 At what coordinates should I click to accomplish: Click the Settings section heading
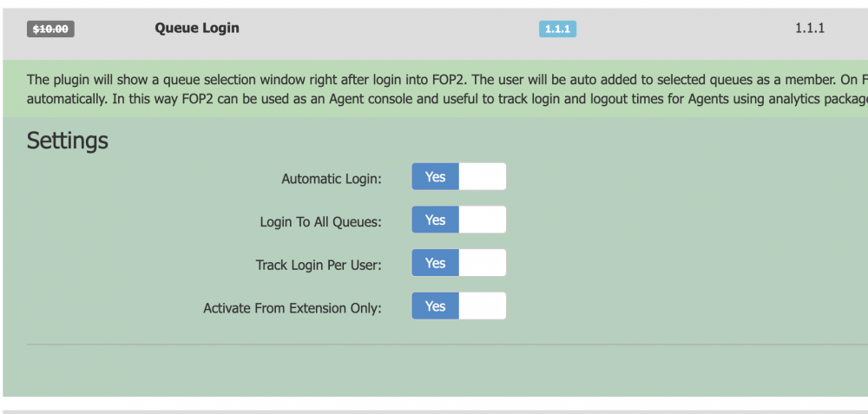[68, 141]
